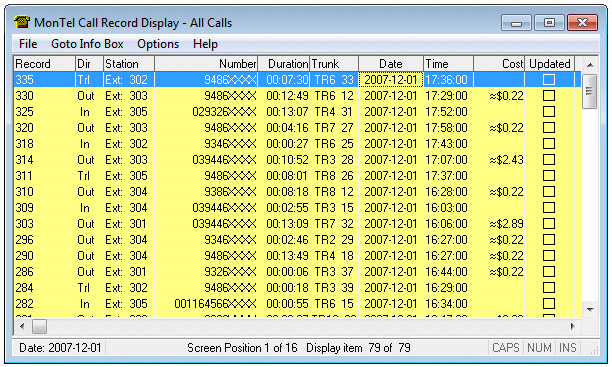Toggle Updated checkbox for record 296
This screenshot has width=612, height=367.
pyautogui.click(x=549, y=240)
